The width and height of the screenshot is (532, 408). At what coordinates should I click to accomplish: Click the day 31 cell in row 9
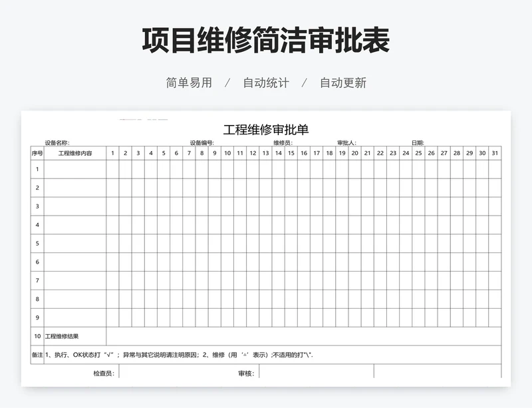pyautogui.click(x=495, y=317)
